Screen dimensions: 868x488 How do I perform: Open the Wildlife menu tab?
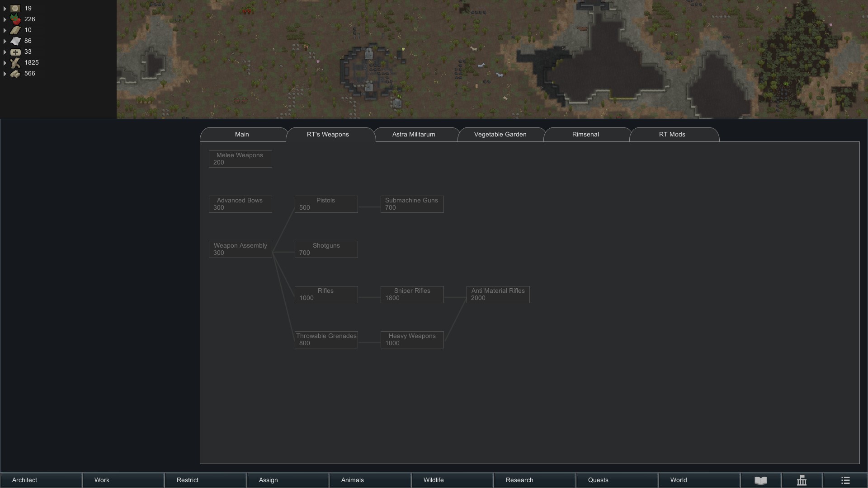[453, 480]
